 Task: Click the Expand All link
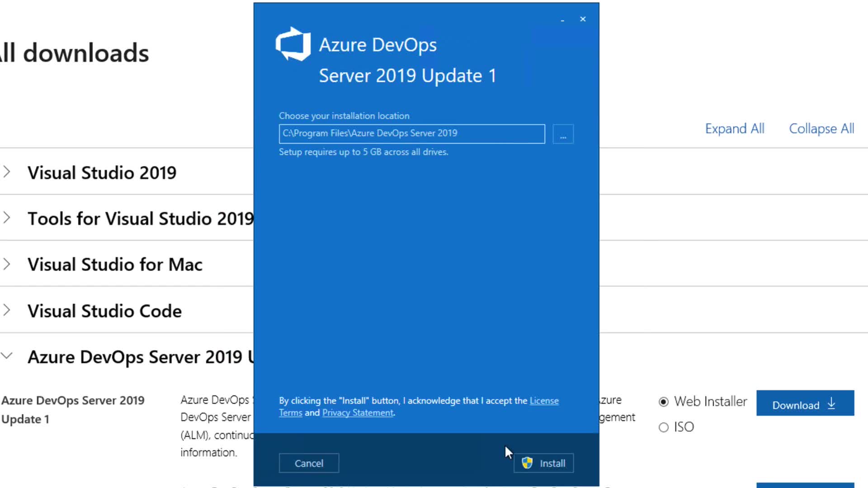734,129
